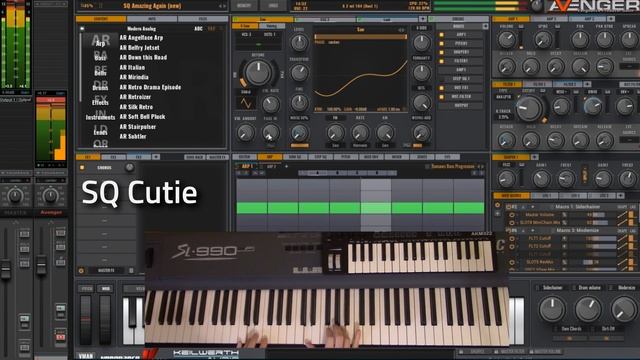The image size is (640, 360).
Task: Click the blue filter DRIVE knob
Action: (x=593, y=106)
